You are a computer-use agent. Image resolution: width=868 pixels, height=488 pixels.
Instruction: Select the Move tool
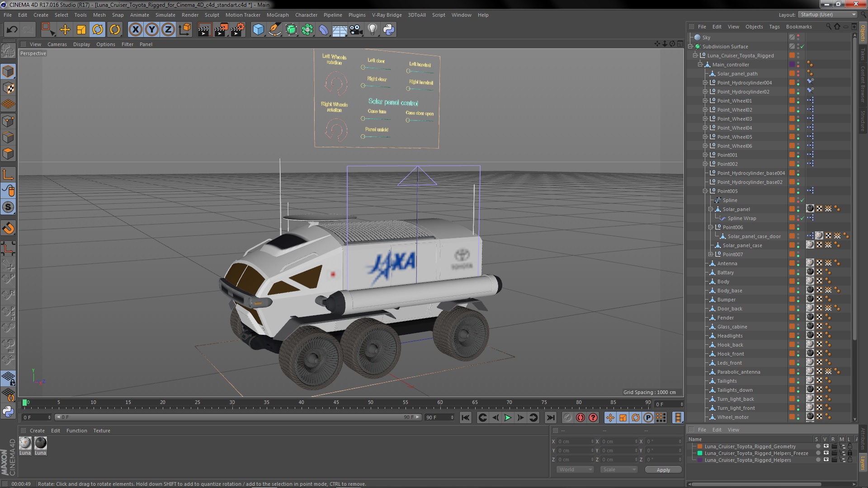tap(65, 30)
